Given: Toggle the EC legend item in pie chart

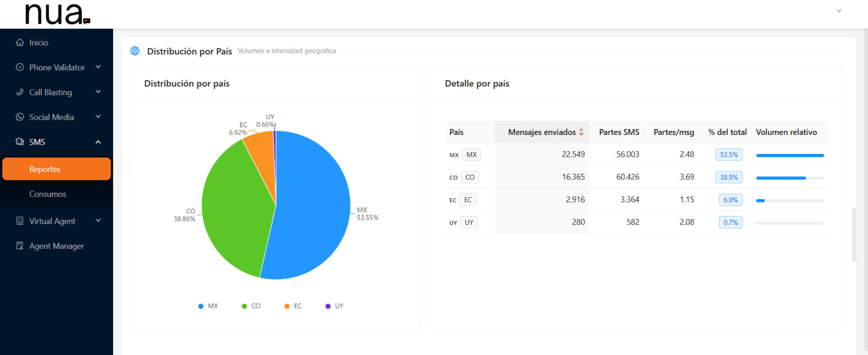Looking at the screenshot, I should pos(293,306).
